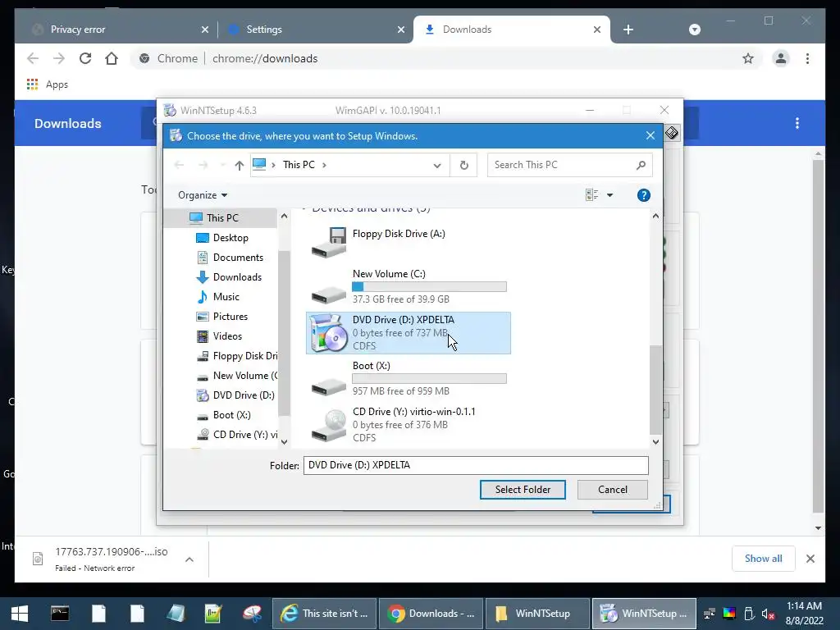840x630 pixels.
Task: Select CD Drive (Y:) virtio-win-0.1.1
Action: [409, 425]
